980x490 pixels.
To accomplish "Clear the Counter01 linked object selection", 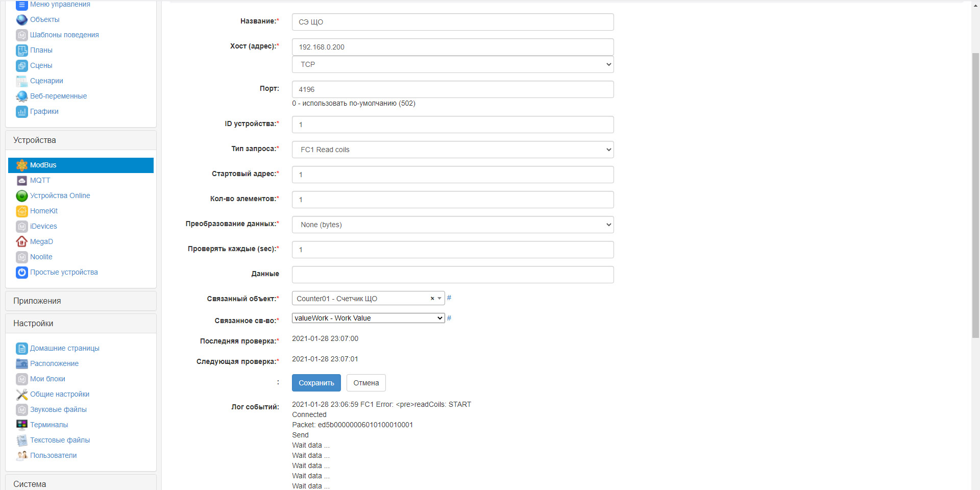I will [432, 299].
